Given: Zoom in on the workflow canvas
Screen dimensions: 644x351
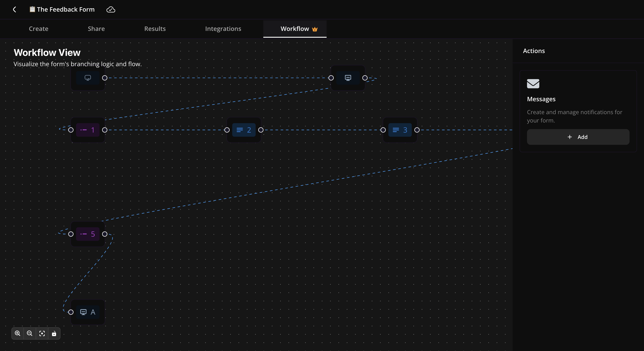Looking at the screenshot, I should tap(18, 333).
